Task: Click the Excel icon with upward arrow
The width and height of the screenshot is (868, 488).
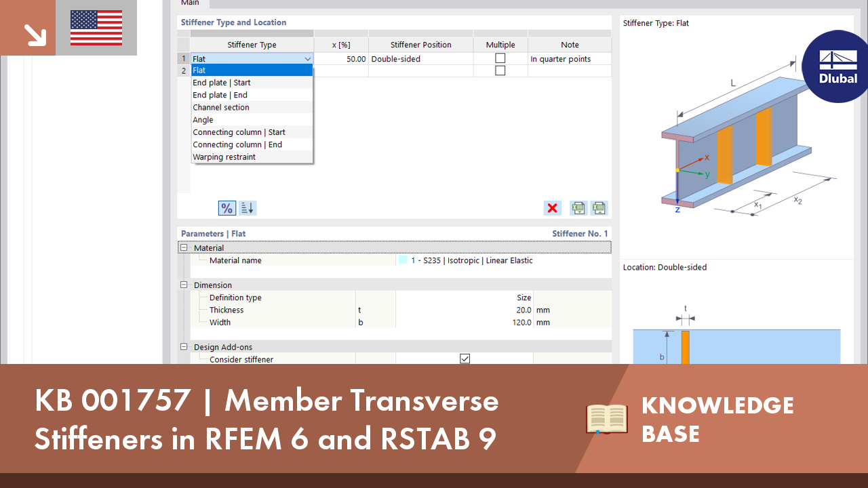Action: click(x=599, y=208)
